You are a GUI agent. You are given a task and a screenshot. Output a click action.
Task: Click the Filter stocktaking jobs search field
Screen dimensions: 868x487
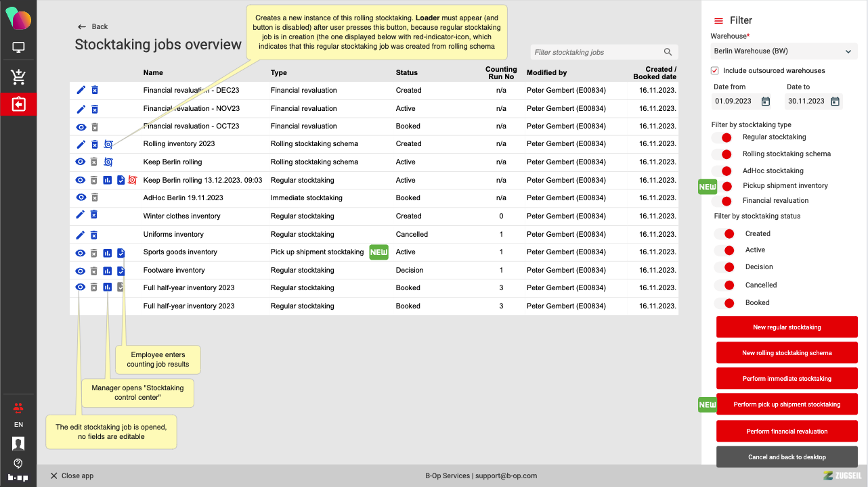click(x=596, y=52)
